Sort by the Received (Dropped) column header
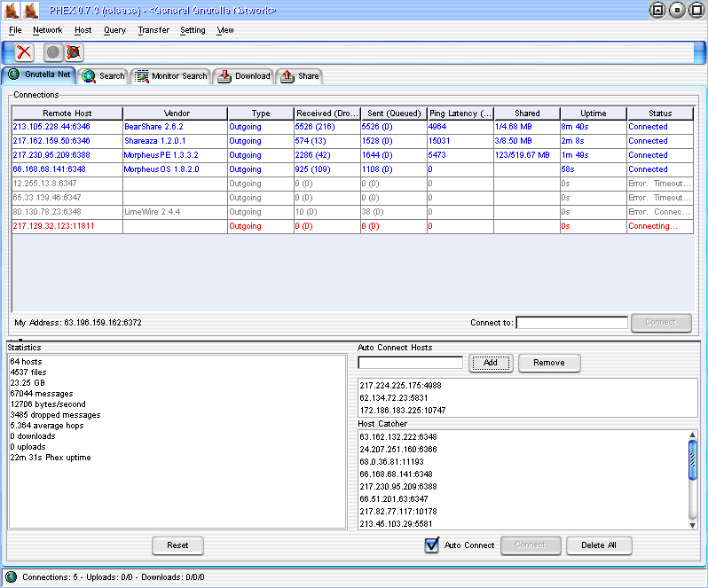This screenshot has width=708, height=588. tap(327, 114)
